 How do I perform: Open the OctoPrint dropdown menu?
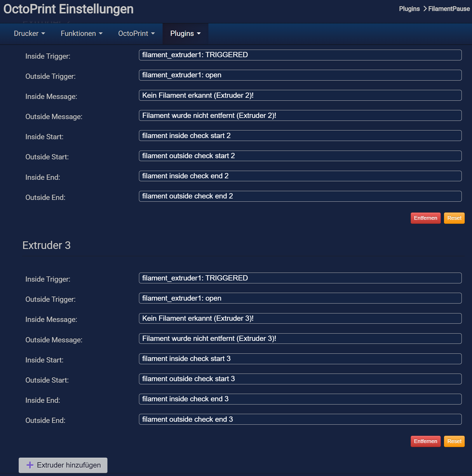pyautogui.click(x=136, y=34)
